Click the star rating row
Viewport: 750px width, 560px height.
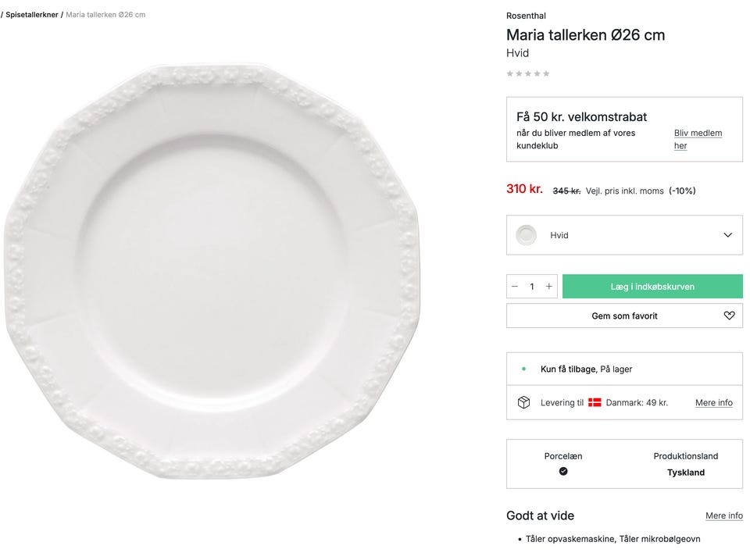[x=528, y=73]
